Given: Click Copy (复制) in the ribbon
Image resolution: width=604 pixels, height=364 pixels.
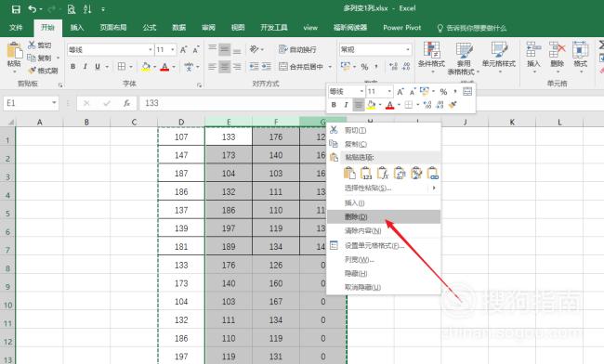Looking at the screenshot, I should 39,58.
